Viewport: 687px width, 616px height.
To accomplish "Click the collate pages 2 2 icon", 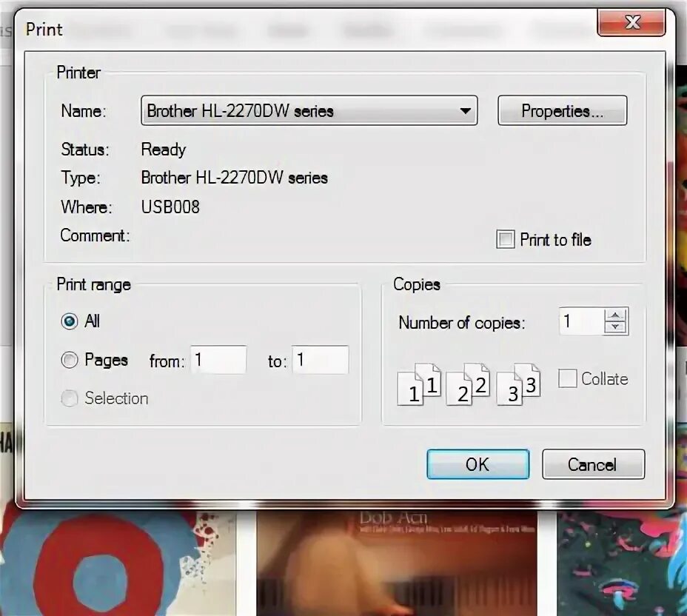I will (467, 384).
